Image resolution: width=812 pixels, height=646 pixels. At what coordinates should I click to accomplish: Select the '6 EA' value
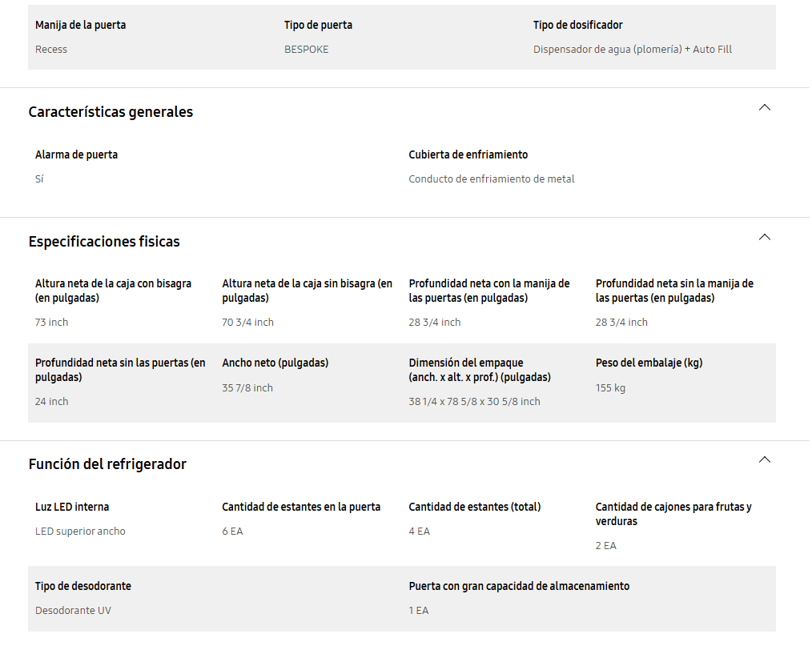232,531
